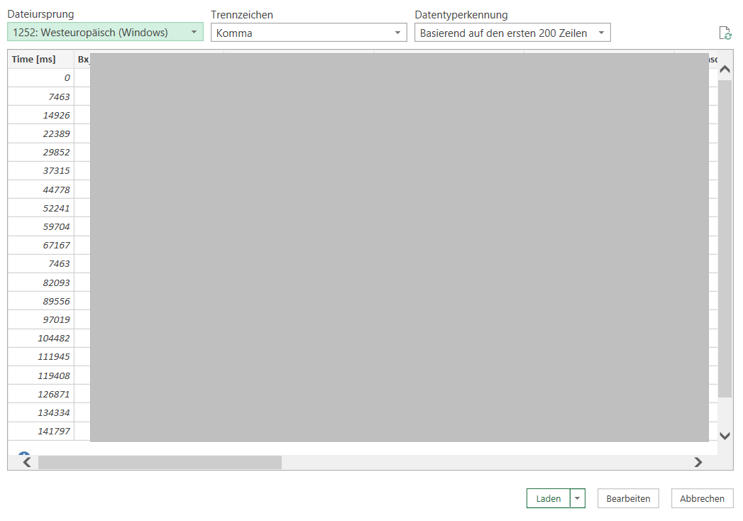Screen dimensions: 743x521
Task: Select the cell with value 29852
Action: 41,152
